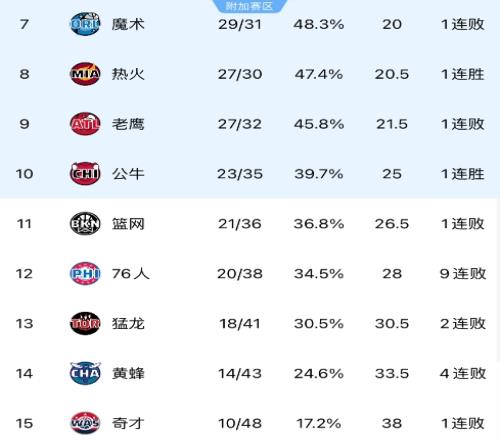500x440 pixels.
Task: Open the 热火 team name link
Action: point(128,74)
